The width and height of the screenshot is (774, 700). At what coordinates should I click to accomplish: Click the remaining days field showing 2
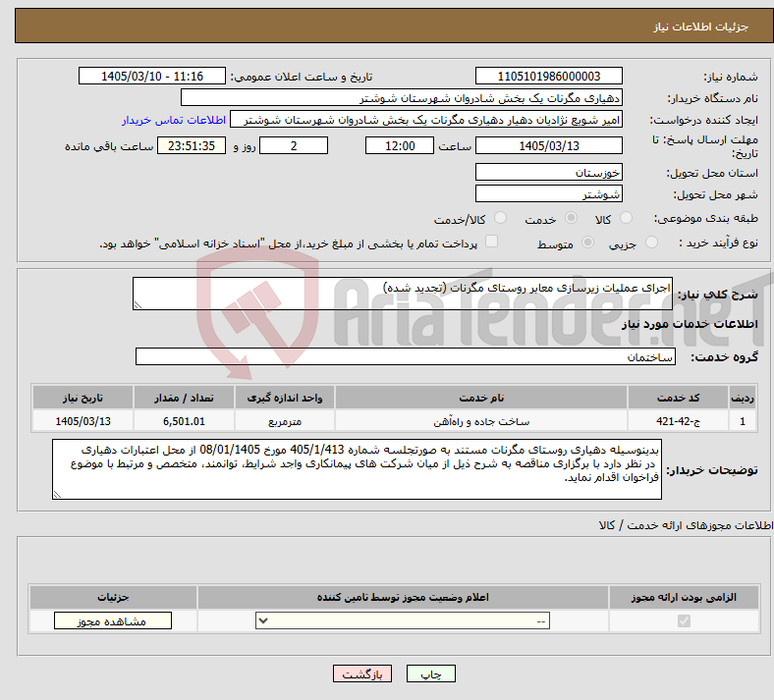294,145
